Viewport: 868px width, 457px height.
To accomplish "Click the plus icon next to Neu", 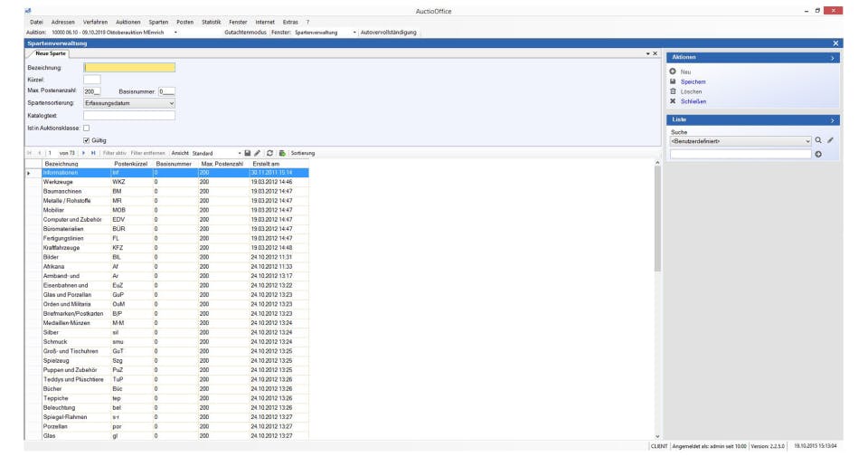I will coord(673,71).
